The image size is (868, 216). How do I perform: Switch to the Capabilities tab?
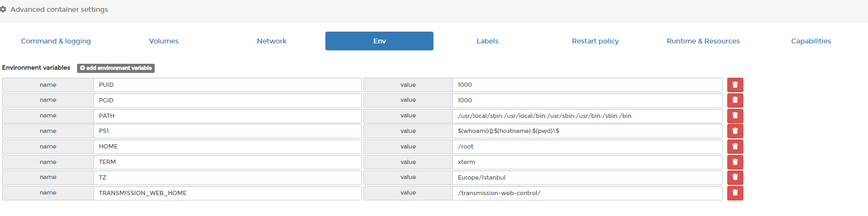[811, 41]
